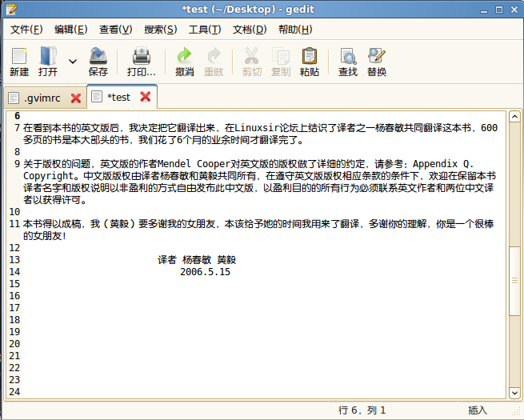Screen dimensions: 524x420
Task: Close the *test tab with red X
Action: pyautogui.click(x=146, y=97)
